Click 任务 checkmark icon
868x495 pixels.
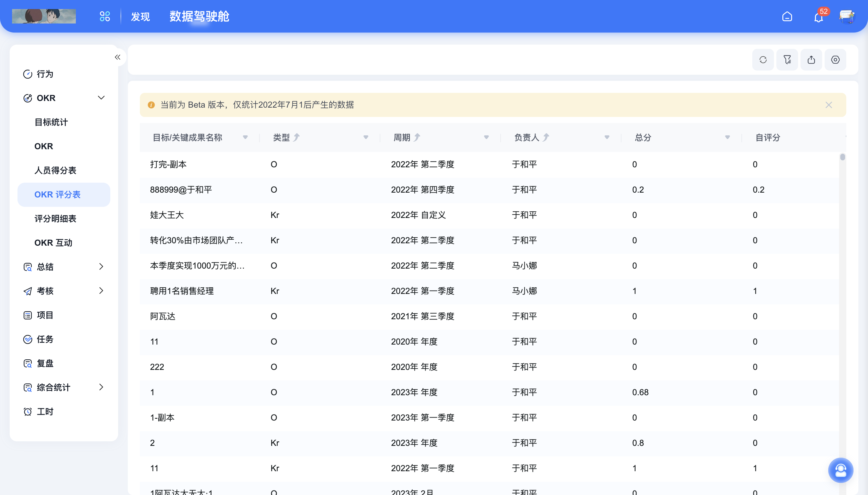pyautogui.click(x=27, y=339)
